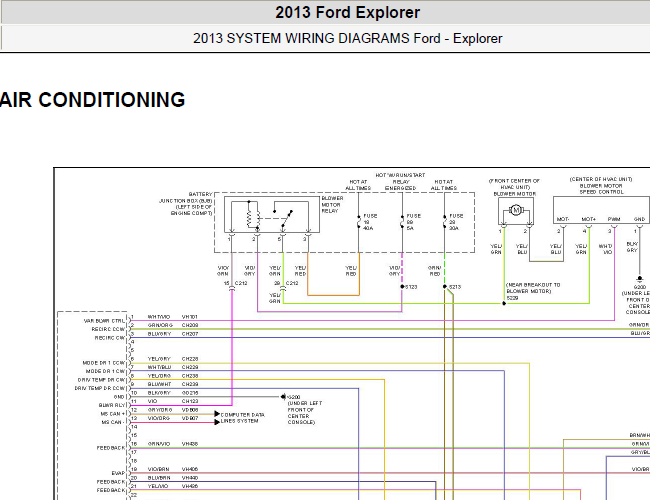Click wire color "YEL/ORG" on pin 8

tap(159, 376)
